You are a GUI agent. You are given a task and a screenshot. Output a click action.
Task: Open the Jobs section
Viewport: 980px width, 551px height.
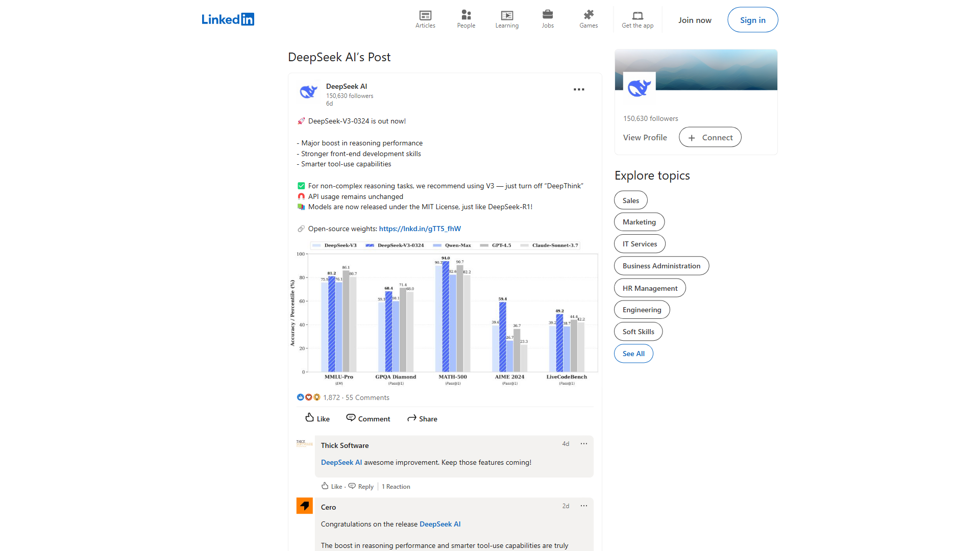548,19
